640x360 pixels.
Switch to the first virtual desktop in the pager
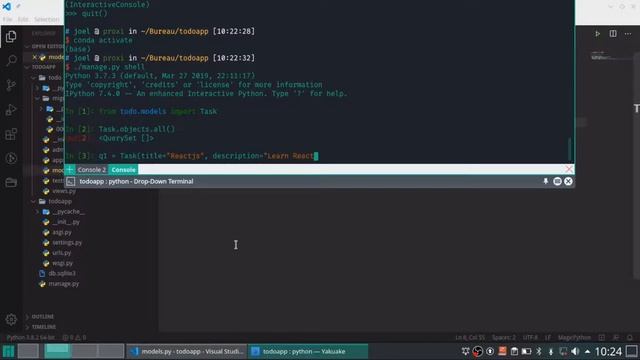(58, 351)
